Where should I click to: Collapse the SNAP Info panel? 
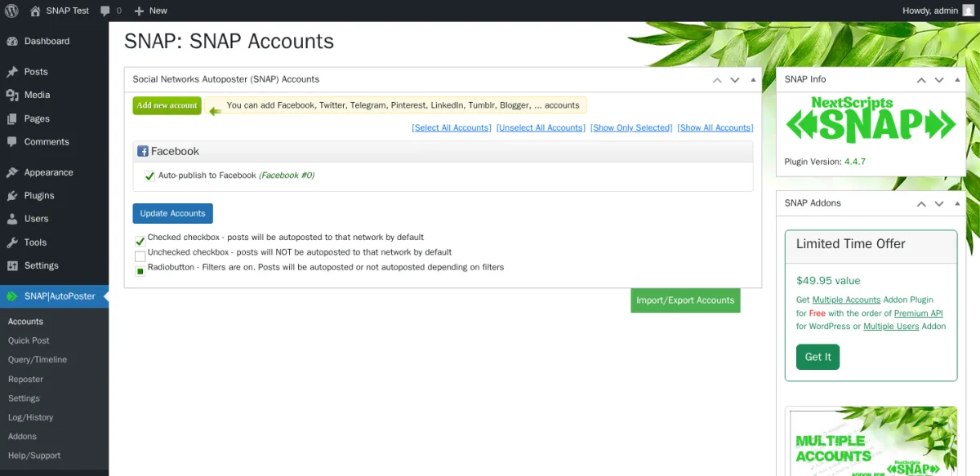(957, 80)
